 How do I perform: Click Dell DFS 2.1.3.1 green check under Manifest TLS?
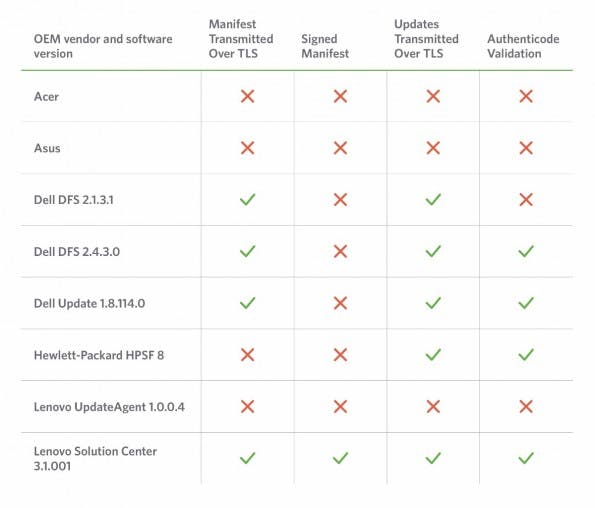247,200
